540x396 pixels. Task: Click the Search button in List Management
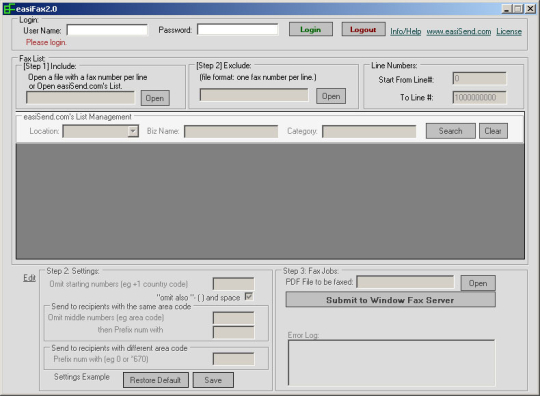coord(450,131)
